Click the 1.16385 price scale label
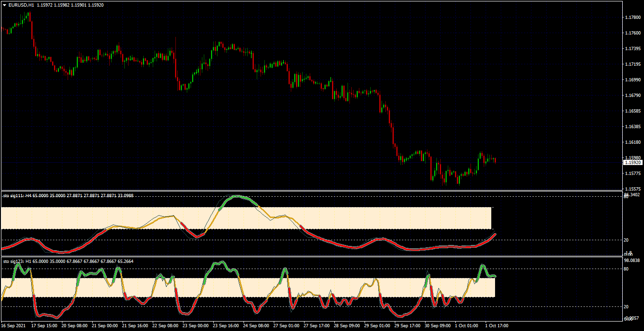644x331 pixels. [x=633, y=127]
